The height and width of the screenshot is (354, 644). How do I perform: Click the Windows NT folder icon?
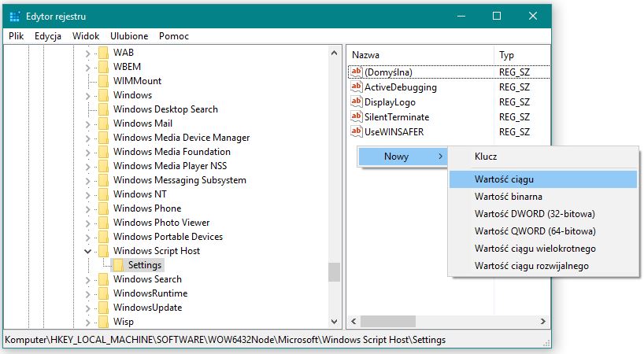click(x=103, y=194)
